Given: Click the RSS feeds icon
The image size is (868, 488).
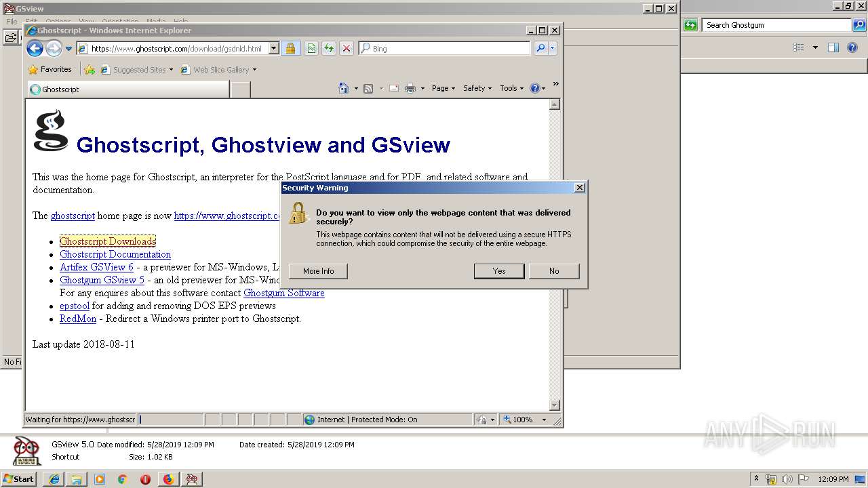Looking at the screenshot, I should (368, 88).
